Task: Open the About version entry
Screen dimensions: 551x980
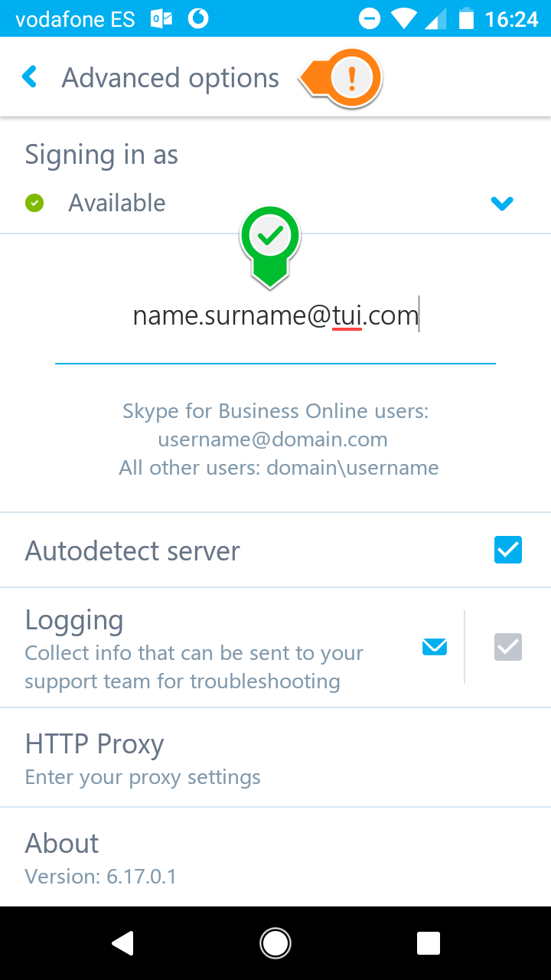Action: point(275,857)
